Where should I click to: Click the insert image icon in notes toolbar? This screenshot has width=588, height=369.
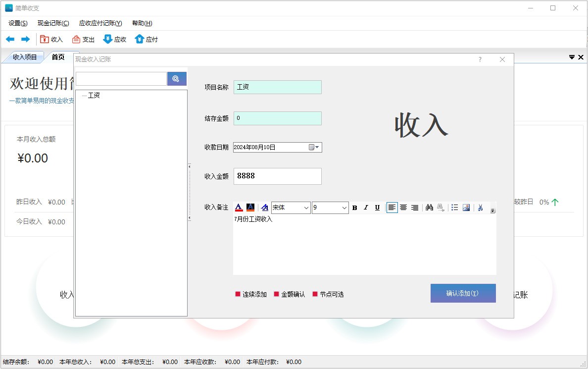(466, 208)
